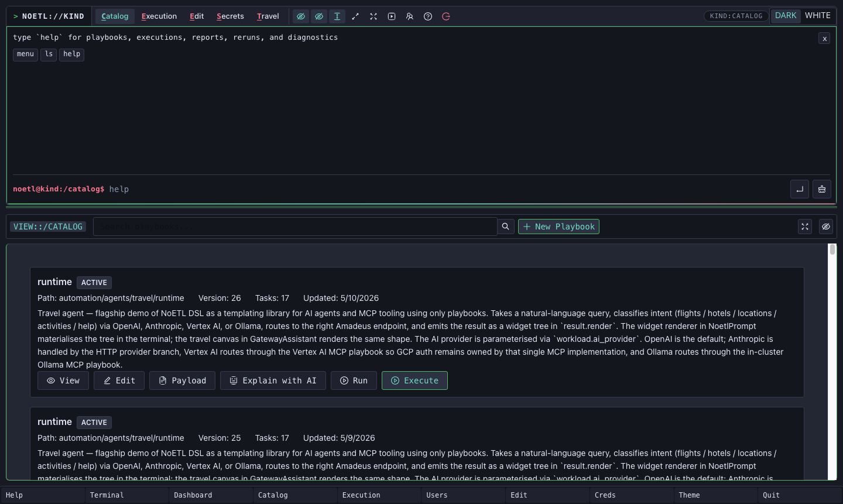Switch theme to DARK
Viewport: 843px width, 504px height.
click(x=786, y=16)
